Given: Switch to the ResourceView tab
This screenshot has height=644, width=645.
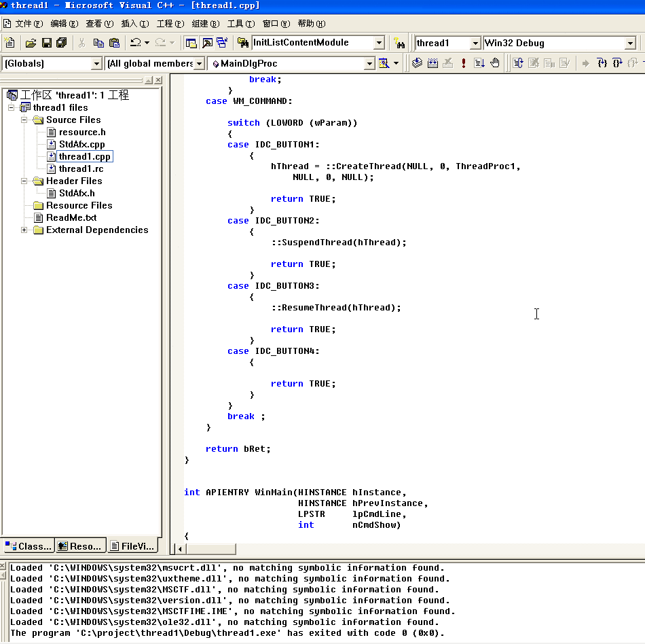Looking at the screenshot, I should pos(80,545).
